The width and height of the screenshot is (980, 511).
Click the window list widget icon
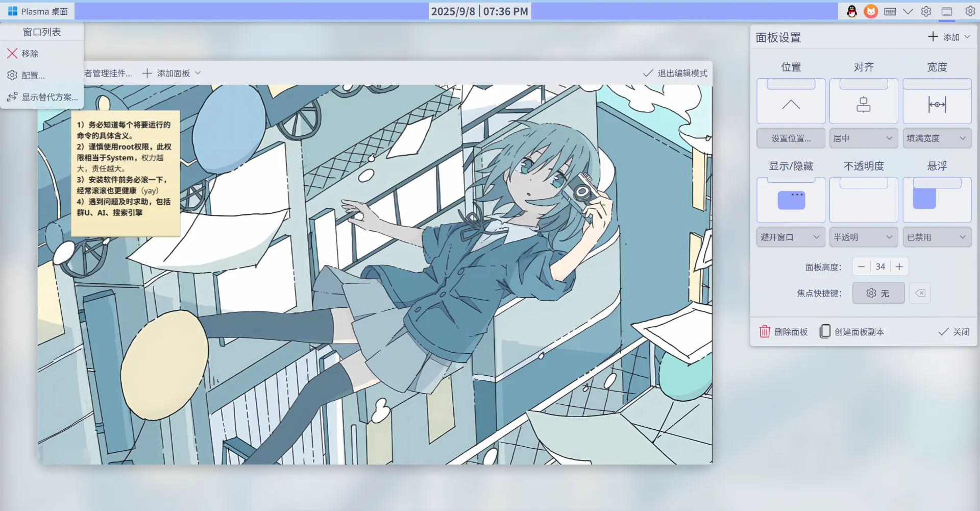(947, 11)
